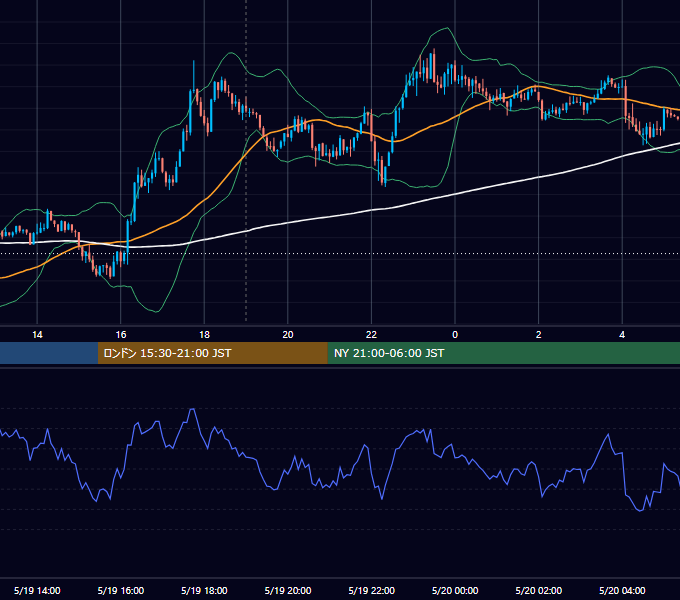Click the 2 hour label on price chart axis
680x600 pixels.
(x=539, y=334)
